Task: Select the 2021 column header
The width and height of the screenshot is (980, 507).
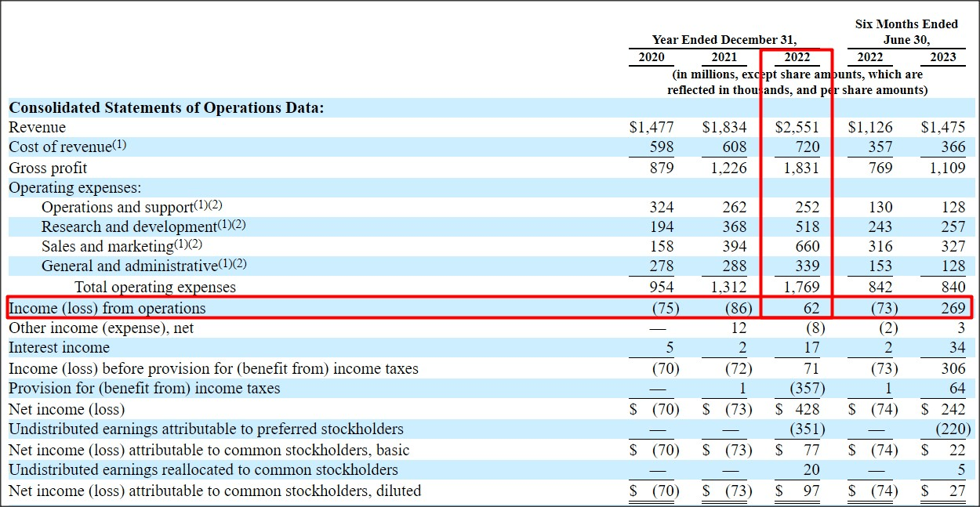Action: [x=724, y=56]
